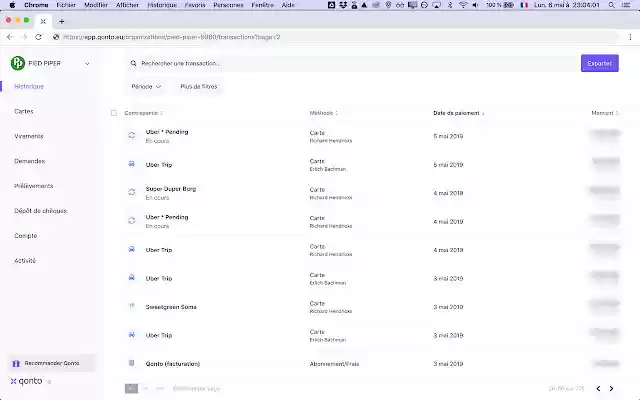Select 25 items per page
The image size is (640, 400).
(x=131, y=389)
